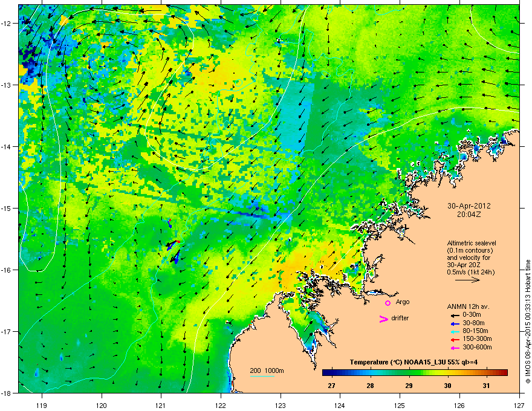
Task: Click the magenta drifter arrowhead symbol
Action: 384,319
